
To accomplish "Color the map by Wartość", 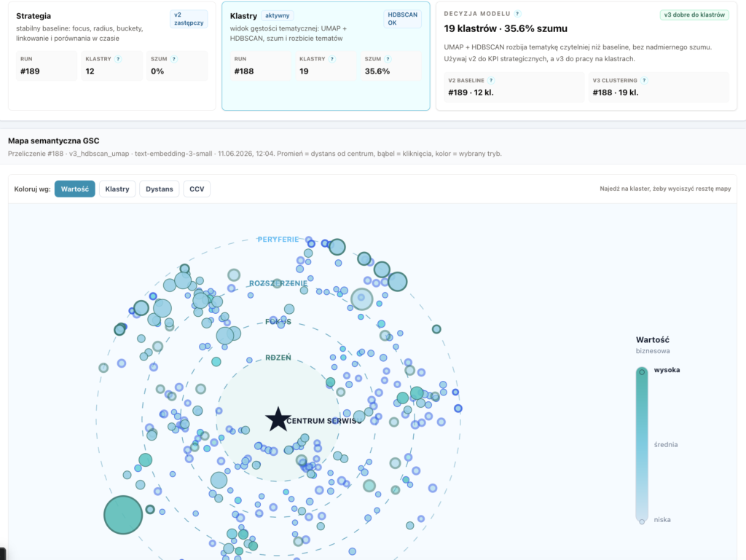I will click(x=75, y=189).
